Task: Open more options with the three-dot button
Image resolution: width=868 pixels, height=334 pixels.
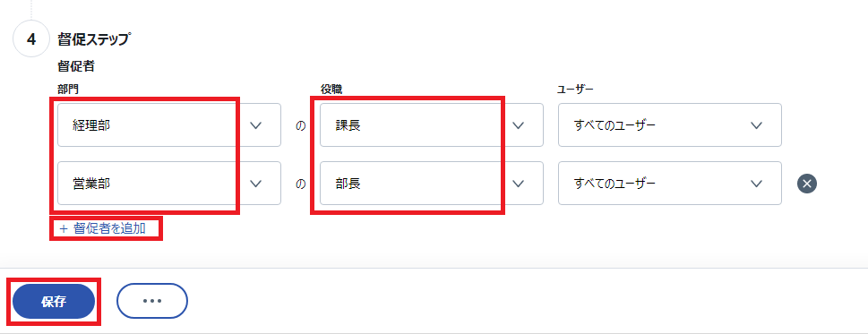Action: point(152,301)
